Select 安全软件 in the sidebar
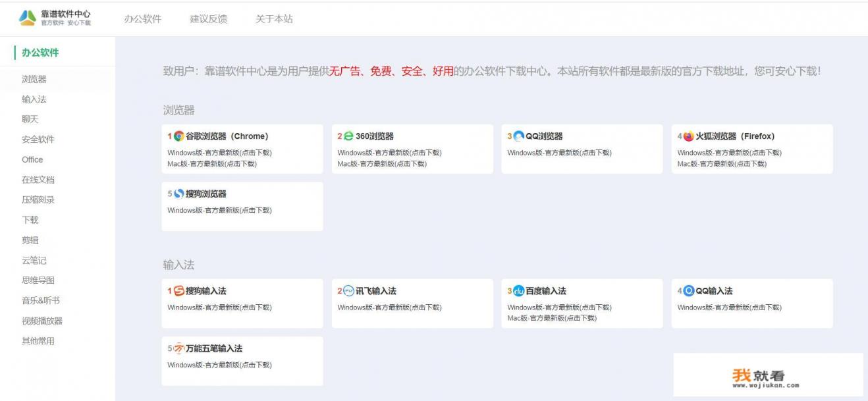The height and width of the screenshot is (401, 868). [38, 140]
